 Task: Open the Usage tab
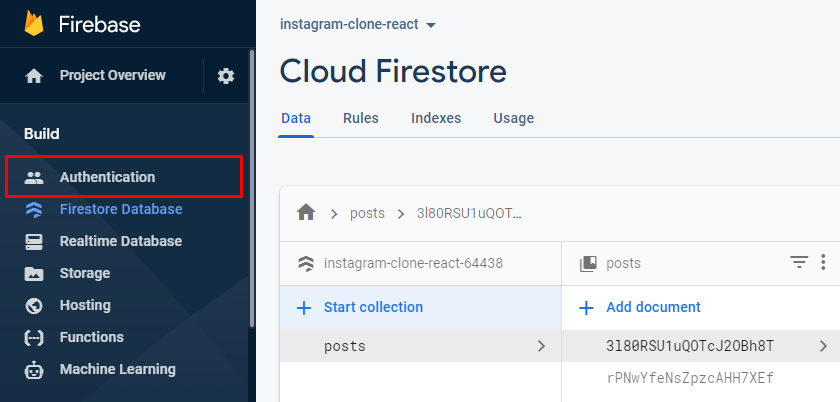(x=513, y=118)
